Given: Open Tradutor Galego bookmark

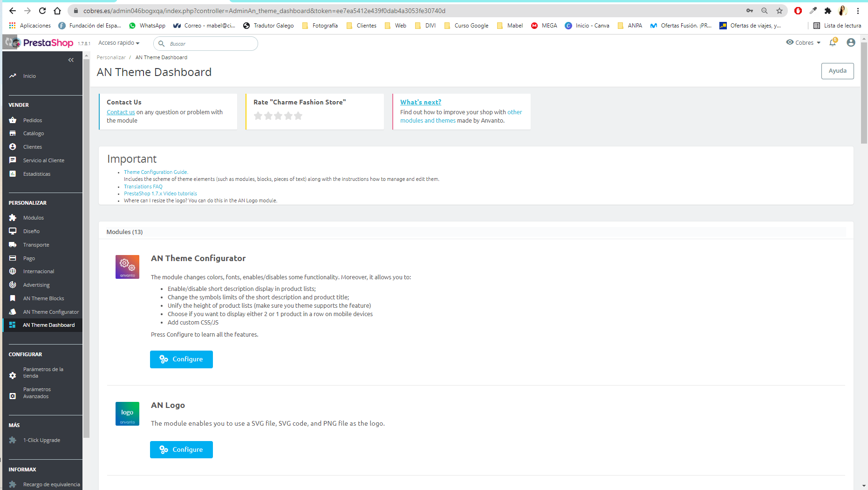Looking at the screenshot, I should tap(268, 26).
